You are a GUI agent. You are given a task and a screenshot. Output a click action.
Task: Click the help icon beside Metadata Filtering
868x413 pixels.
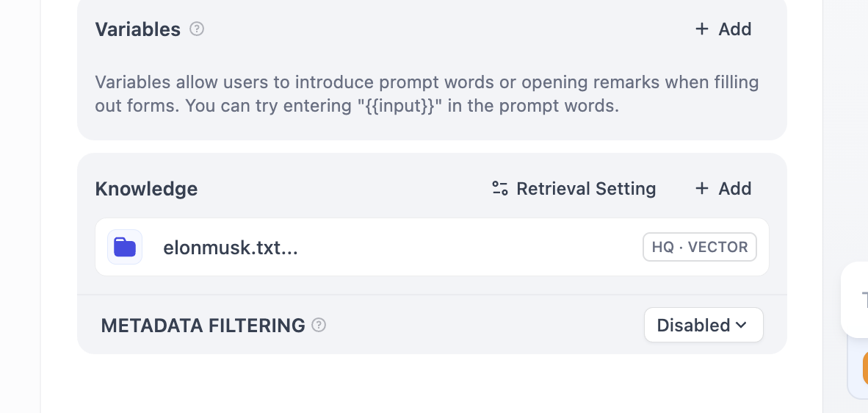[319, 325]
